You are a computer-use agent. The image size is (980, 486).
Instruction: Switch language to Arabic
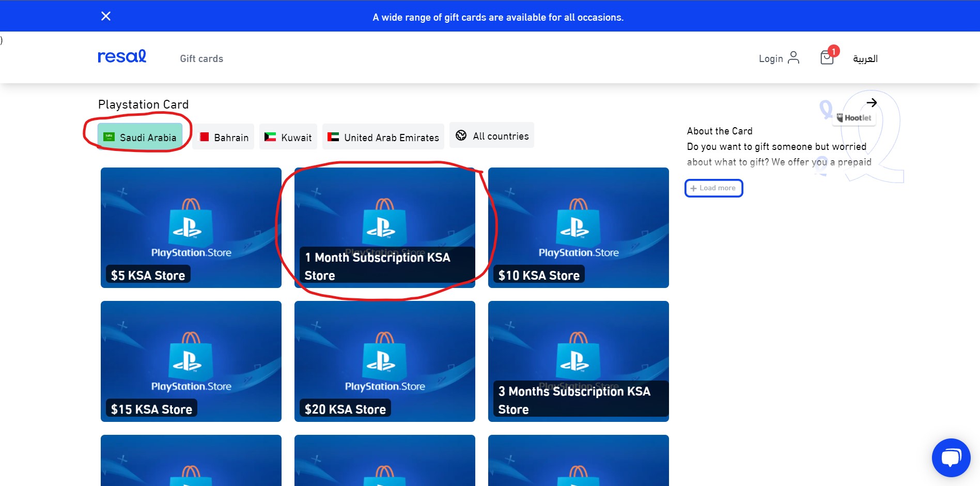click(x=865, y=58)
